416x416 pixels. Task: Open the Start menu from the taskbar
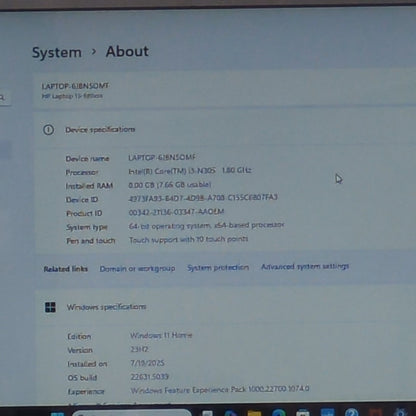[57, 413]
